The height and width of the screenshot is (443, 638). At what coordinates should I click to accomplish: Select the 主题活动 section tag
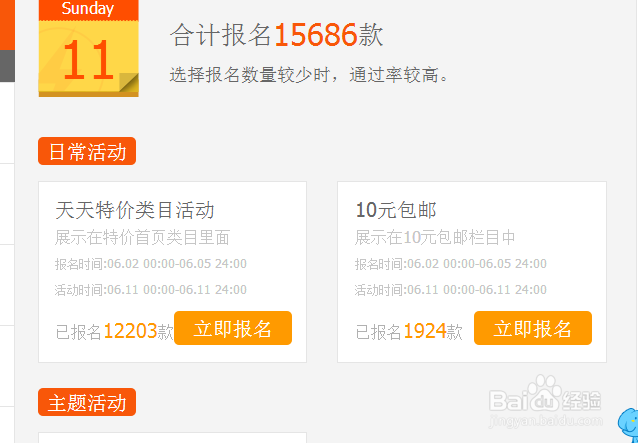tap(87, 402)
